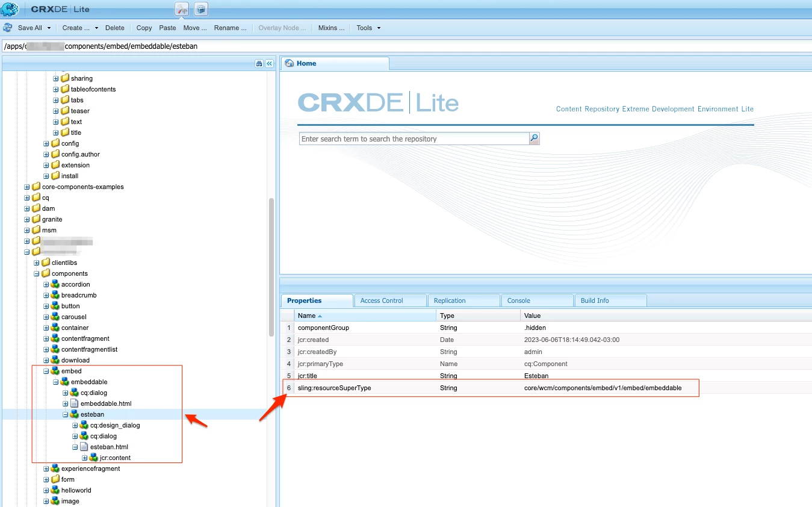The image size is (812, 507).
Task: Switch to the Build Info tab
Action: (610, 300)
